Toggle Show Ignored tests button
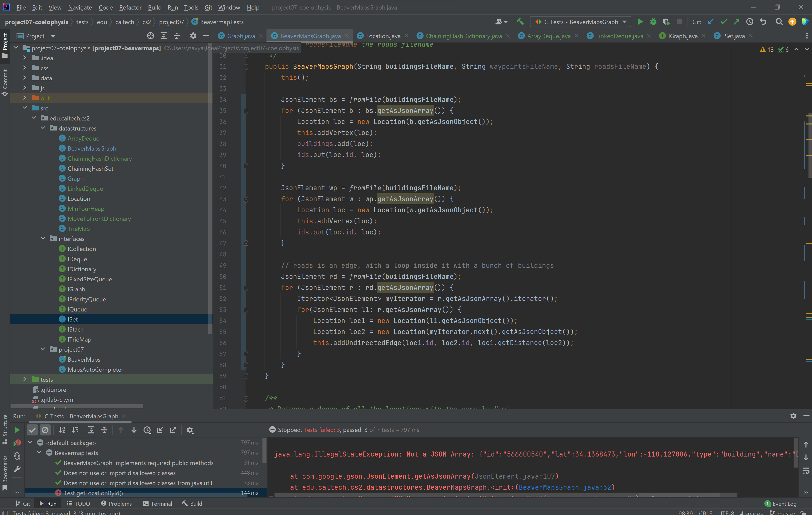 45,430
